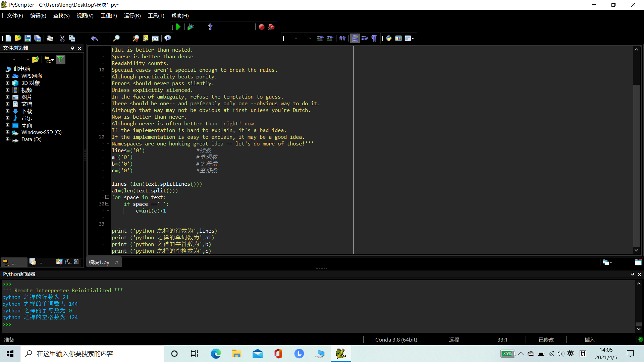The height and width of the screenshot is (362, 644).
Task: Click the save file icon
Action: 28,38
